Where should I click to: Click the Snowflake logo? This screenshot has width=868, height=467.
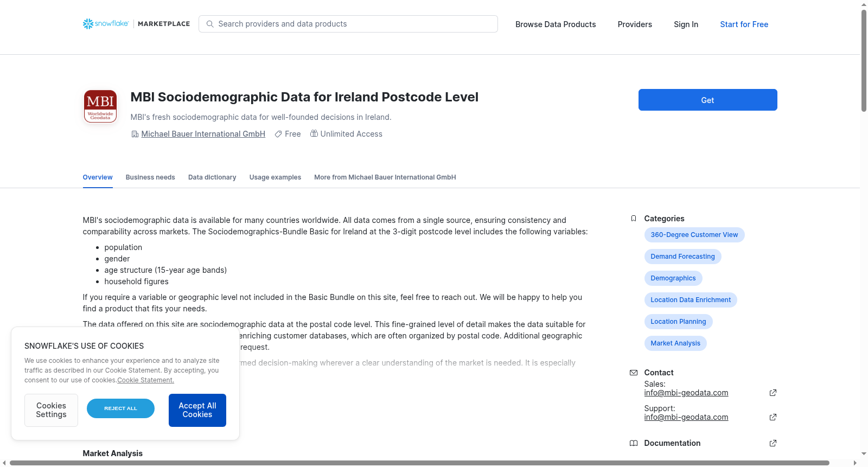[x=106, y=24]
